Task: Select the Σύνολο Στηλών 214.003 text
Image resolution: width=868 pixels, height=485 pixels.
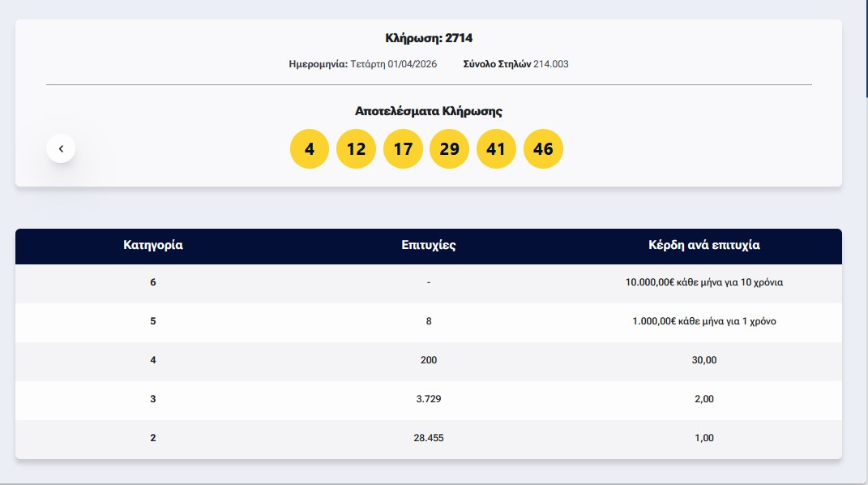Action: [515, 64]
